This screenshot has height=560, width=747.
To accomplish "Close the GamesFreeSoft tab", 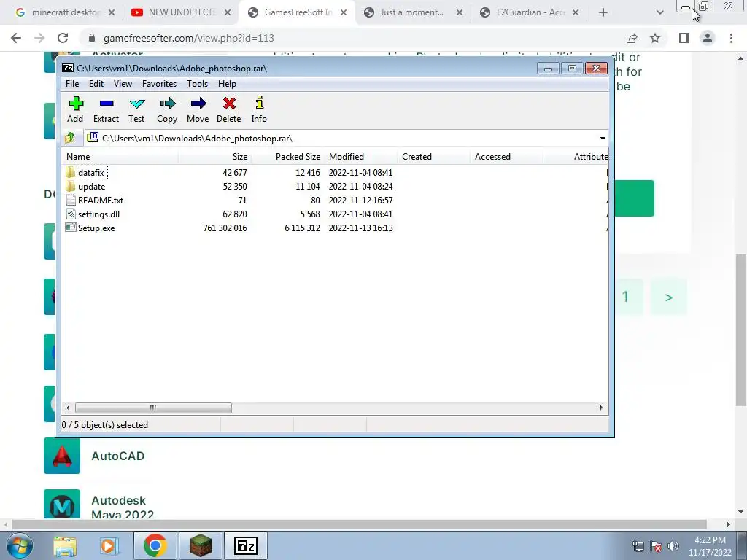I will pyautogui.click(x=344, y=12).
